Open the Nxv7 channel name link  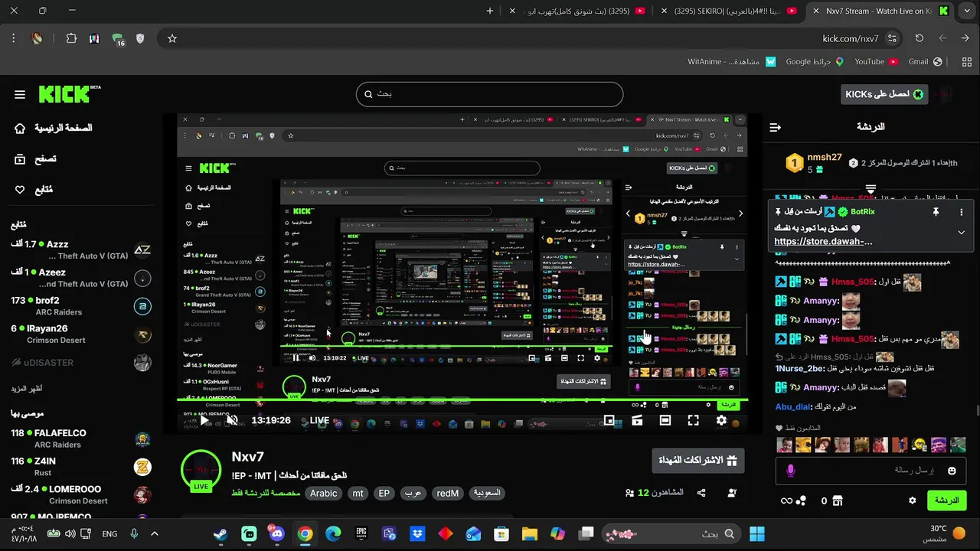[248, 457]
